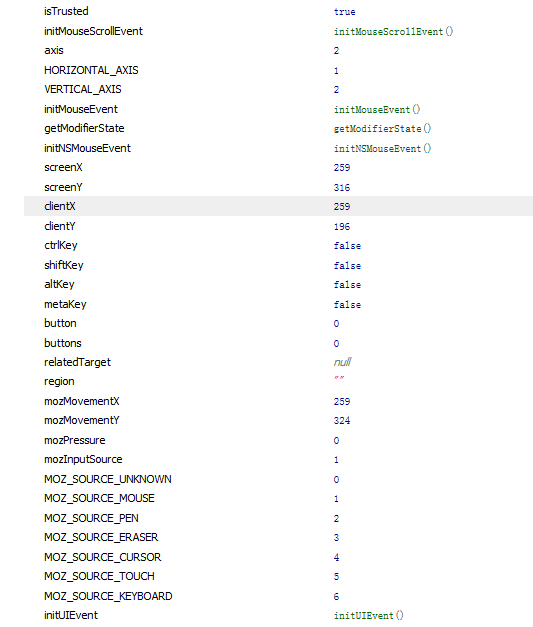533x627 pixels.
Task: Select the MOZ_SOURCE_PEN constant name
Action: 91,518
